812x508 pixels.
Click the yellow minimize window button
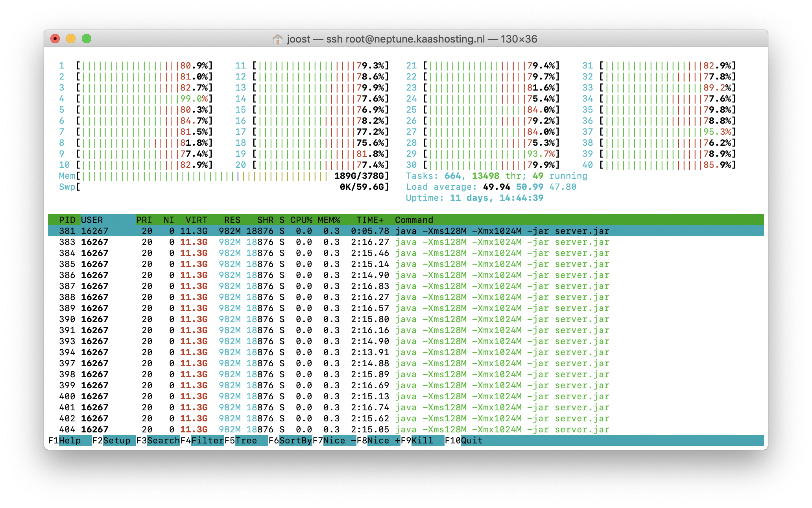[x=71, y=39]
